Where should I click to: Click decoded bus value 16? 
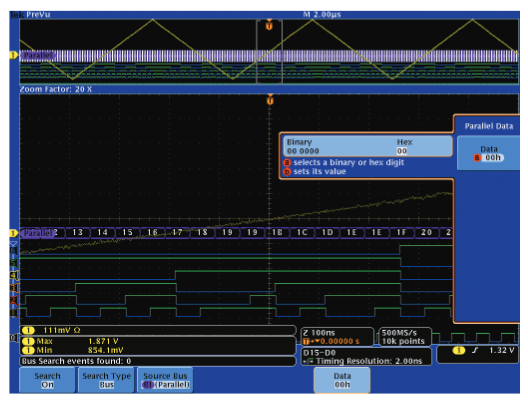pos(152,232)
